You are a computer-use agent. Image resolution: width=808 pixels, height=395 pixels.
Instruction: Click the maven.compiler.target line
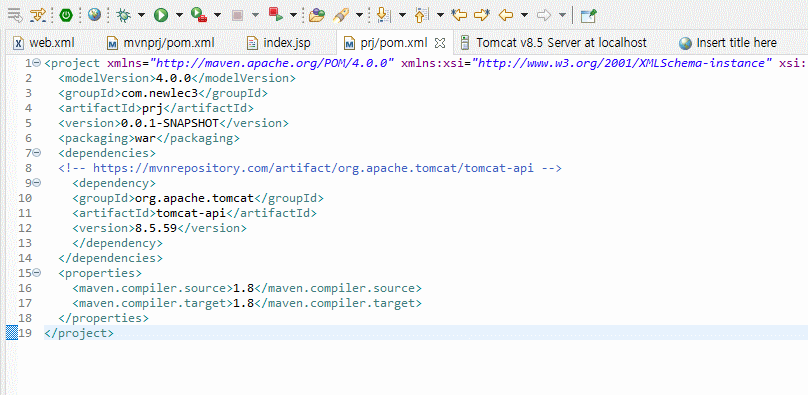click(247, 302)
